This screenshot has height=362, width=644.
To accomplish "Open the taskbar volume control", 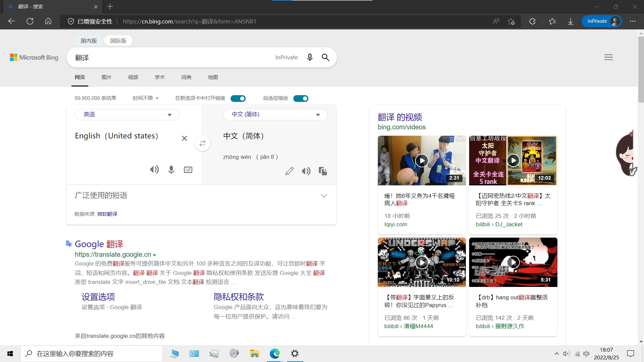I will (x=566, y=354).
